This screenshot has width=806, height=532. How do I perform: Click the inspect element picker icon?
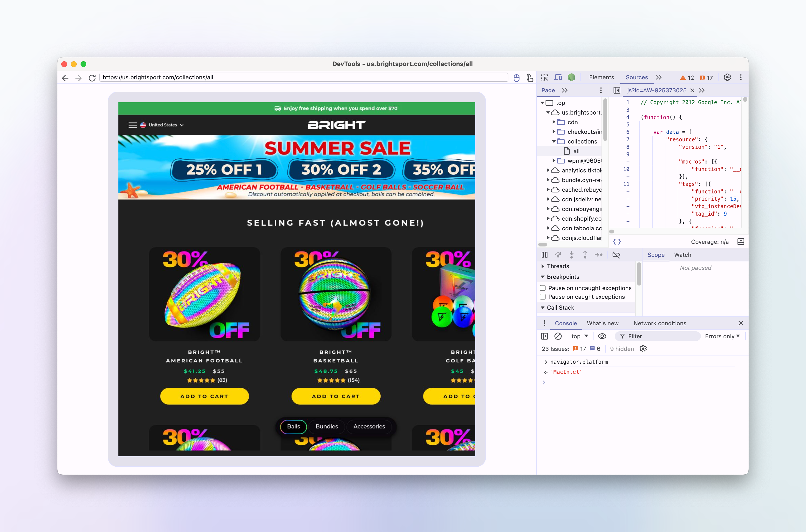point(545,77)
